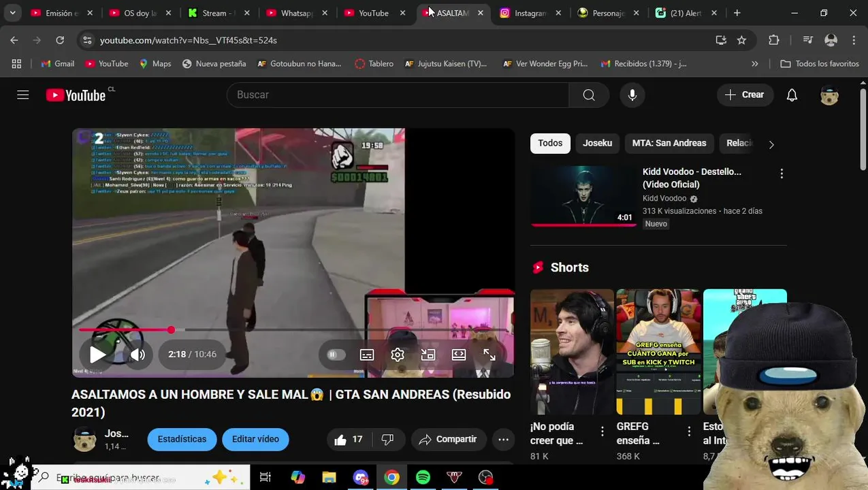868x490 pixels.
Task: Open the Chrome extensions puzzle icon
Action: (x=773, y=40)
